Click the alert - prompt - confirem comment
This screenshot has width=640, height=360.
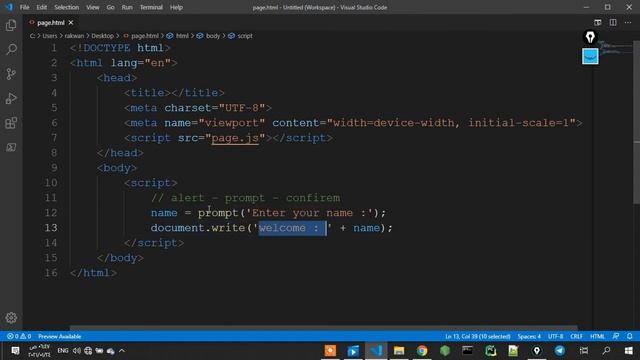pyautogui.click(x=245, y=198)
